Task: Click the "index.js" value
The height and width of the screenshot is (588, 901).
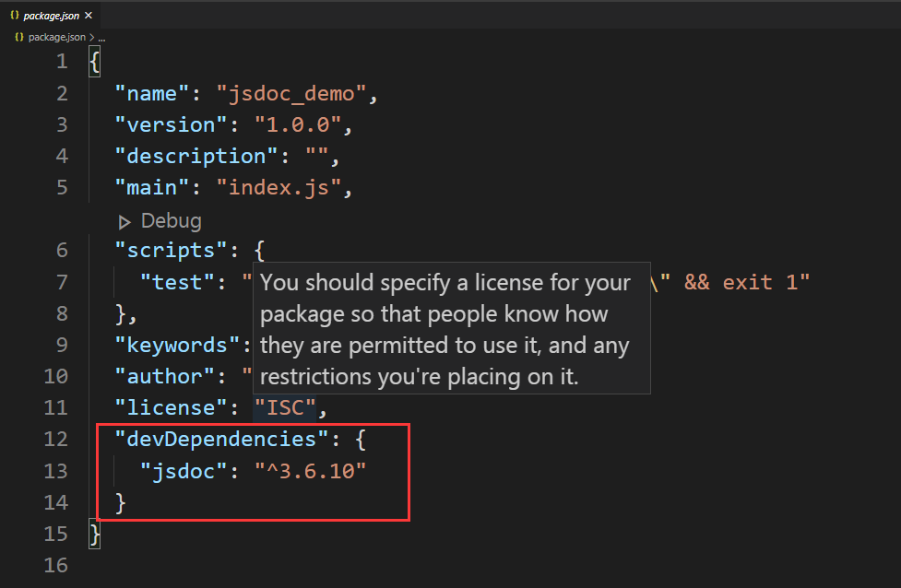Action: point(279,187)
